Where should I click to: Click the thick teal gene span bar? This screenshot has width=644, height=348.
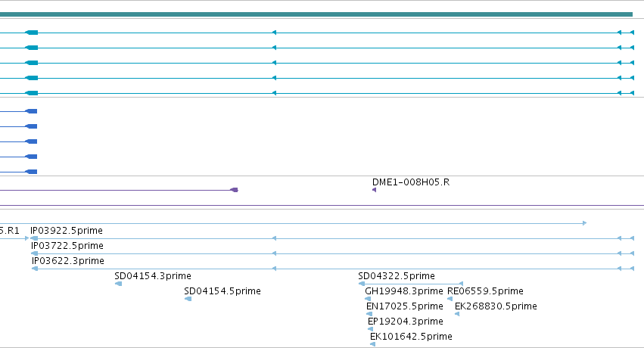[x=316, y=14]
